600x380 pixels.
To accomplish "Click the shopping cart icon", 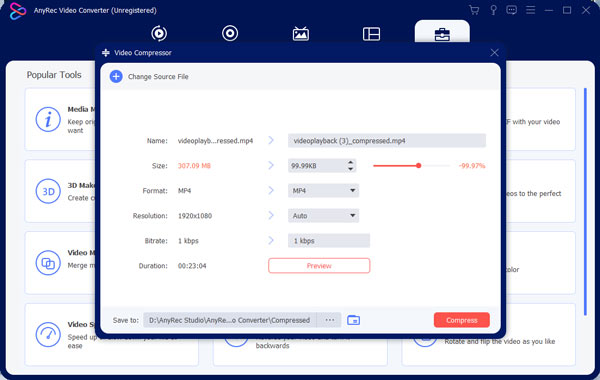I will (x=474, y=10).
